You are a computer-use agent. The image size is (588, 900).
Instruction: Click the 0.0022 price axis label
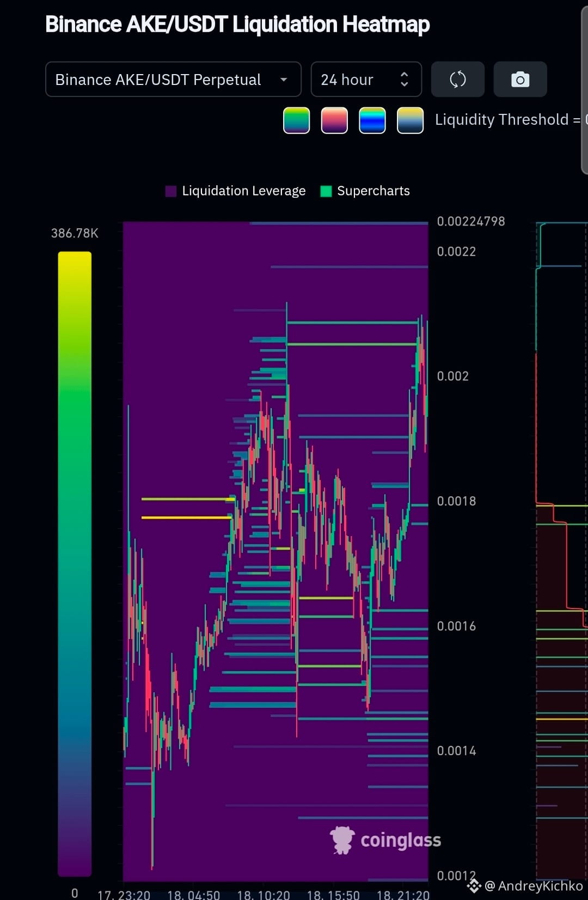pos(456,252)
